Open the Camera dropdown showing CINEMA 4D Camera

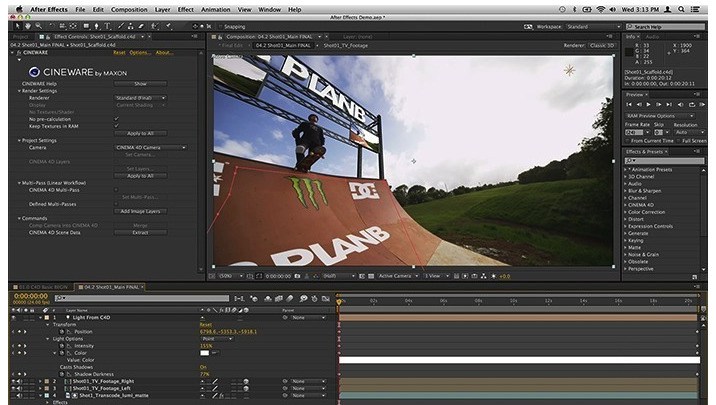point(151,147)
